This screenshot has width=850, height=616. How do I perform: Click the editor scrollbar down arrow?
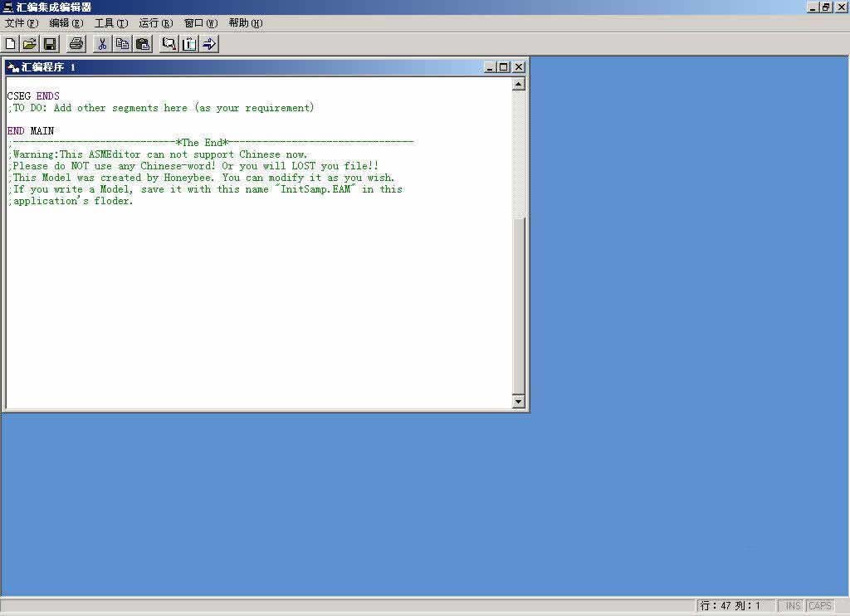click(519, 402)
